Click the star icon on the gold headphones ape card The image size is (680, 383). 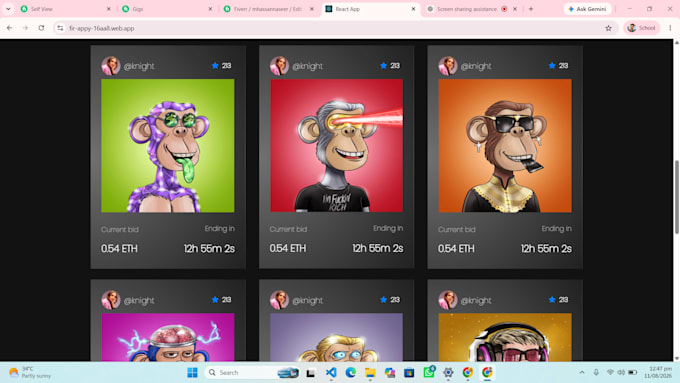tap(552, 300)
